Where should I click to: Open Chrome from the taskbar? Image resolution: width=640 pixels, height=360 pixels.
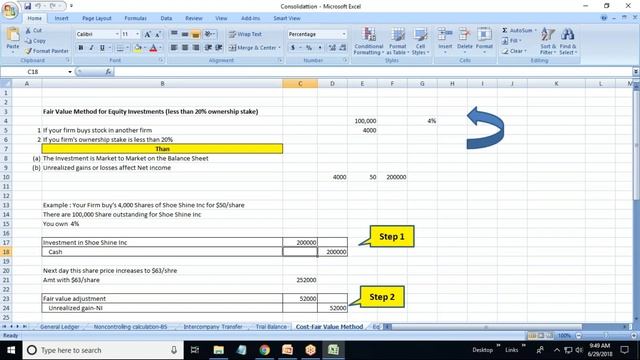pos(264,350)
